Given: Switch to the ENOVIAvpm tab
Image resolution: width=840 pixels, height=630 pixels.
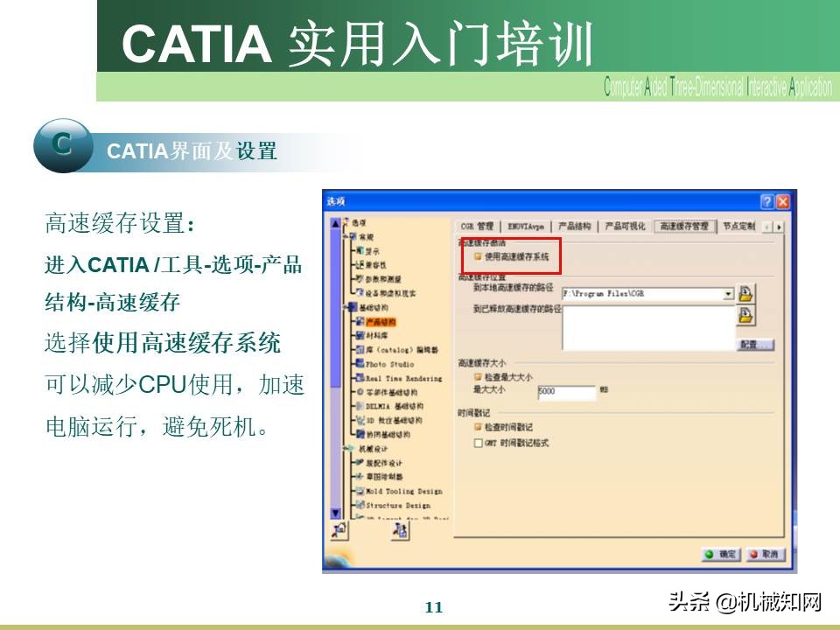Looking at the screenshot, I should [x=526, y=227].
